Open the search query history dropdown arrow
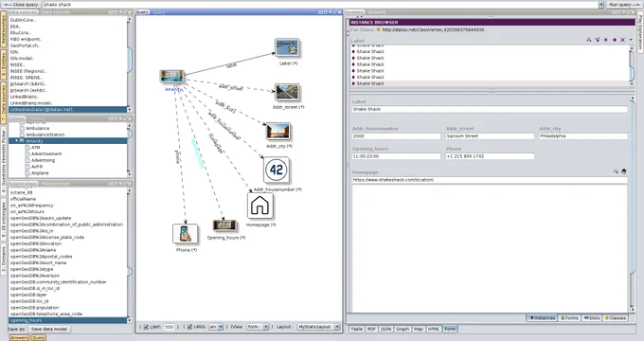The width and height of the screenshot is (644, 341). [x=601, y=5]
